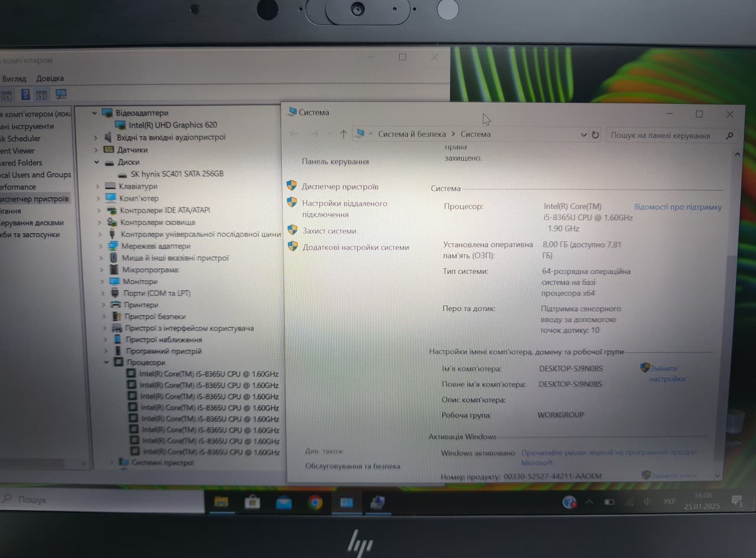Select the Пристрої безпеки tree row
This screenshot has width=756, height=558.
click(155, 316)
